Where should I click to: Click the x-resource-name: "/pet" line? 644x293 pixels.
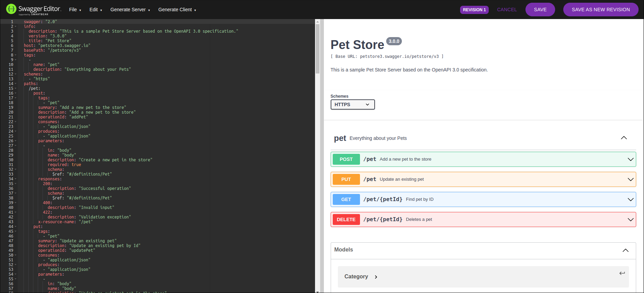pos(65,222)
